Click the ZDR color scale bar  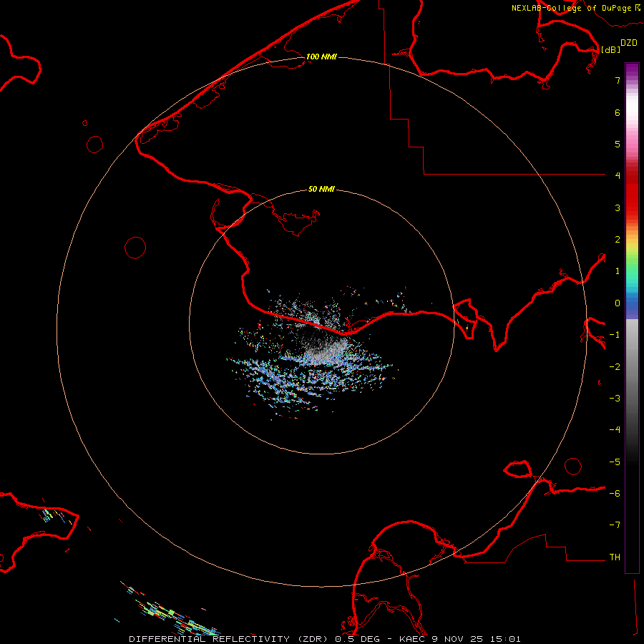point(632,318)
